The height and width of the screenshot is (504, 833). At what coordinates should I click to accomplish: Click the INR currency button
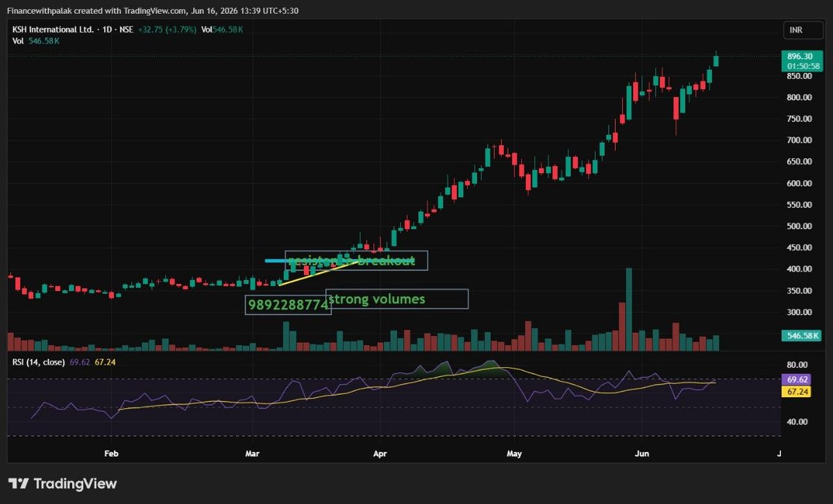click(x=803, y=31)
